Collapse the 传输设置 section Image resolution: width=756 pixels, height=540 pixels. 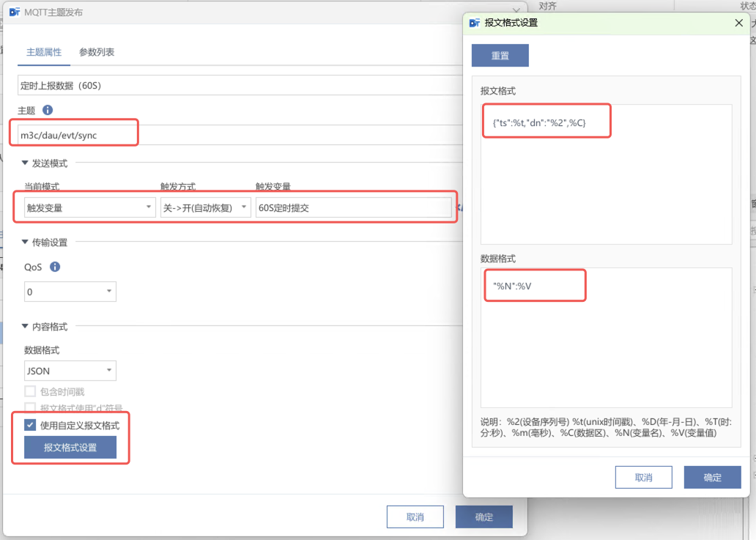point(25,243)
